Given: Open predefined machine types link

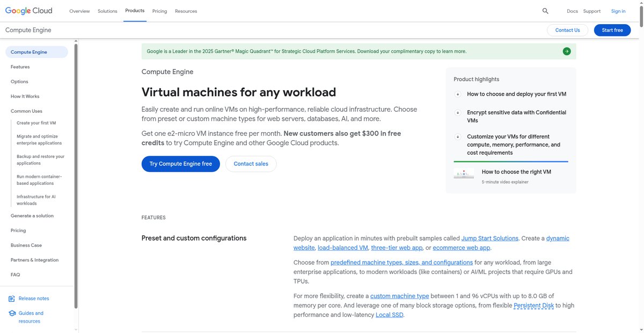Looking at the screenshot, I should (401, 263).
